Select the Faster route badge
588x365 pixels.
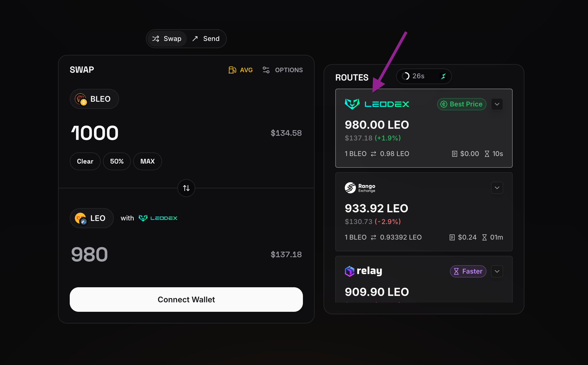pyautogui.click(x=468, y=271)
